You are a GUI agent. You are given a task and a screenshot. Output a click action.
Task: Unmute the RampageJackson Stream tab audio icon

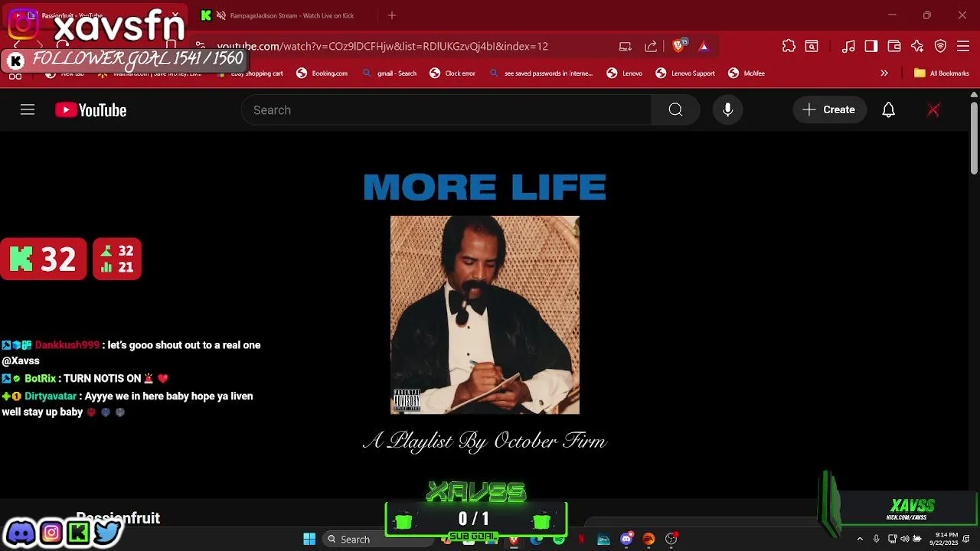[x=221, y=15]
